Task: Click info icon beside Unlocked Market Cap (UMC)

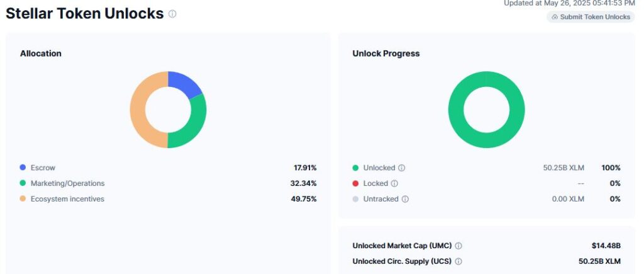Action: (458, 246)
